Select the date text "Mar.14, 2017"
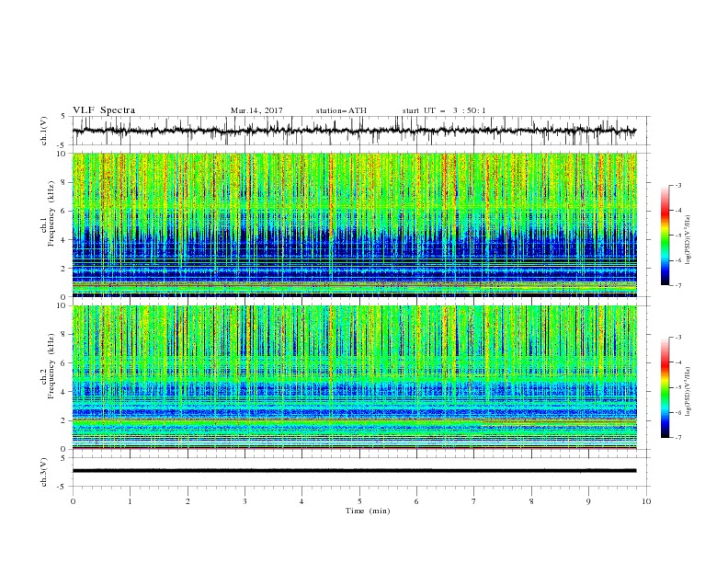 pos(256,110)
